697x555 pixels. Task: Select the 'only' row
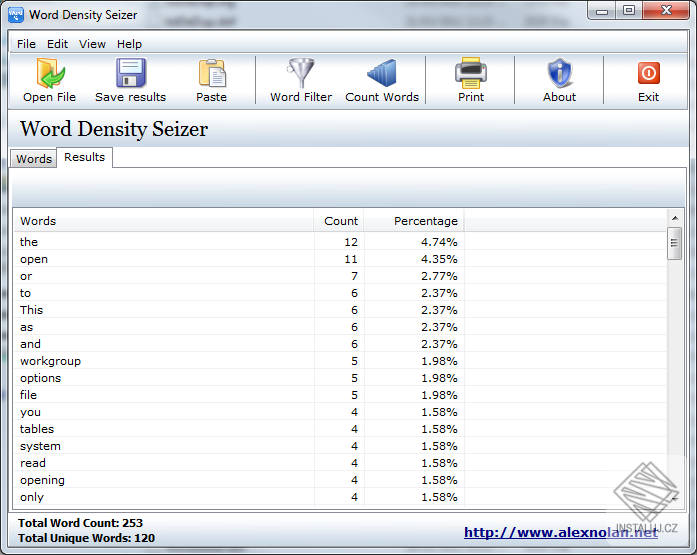pyautogui.click(x=340, y=497)
